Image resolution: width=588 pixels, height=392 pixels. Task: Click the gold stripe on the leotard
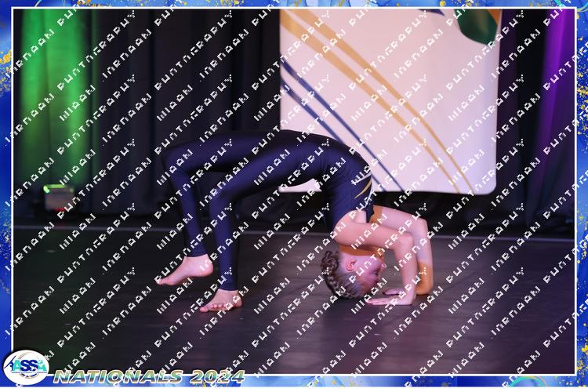coord(362,188)
